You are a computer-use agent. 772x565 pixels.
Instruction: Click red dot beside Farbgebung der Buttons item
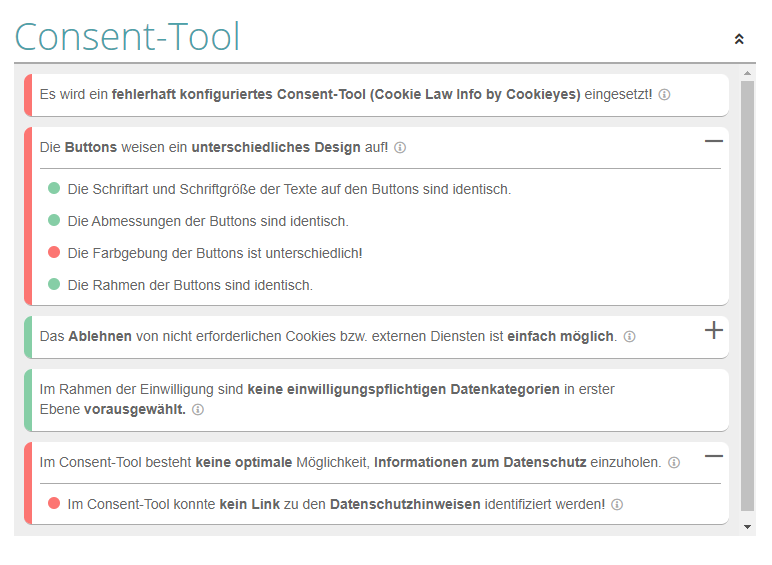[54, 253]
